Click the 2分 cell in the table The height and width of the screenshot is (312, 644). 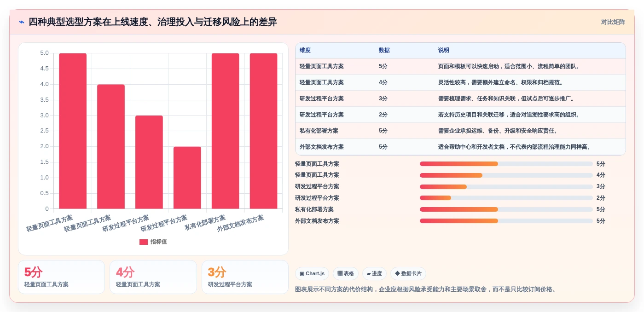click(x=383, y=115)
